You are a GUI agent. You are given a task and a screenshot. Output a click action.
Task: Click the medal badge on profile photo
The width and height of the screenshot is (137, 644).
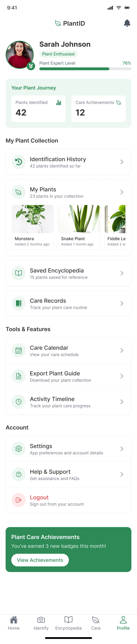pyautogui.click(x=31, y=66)
